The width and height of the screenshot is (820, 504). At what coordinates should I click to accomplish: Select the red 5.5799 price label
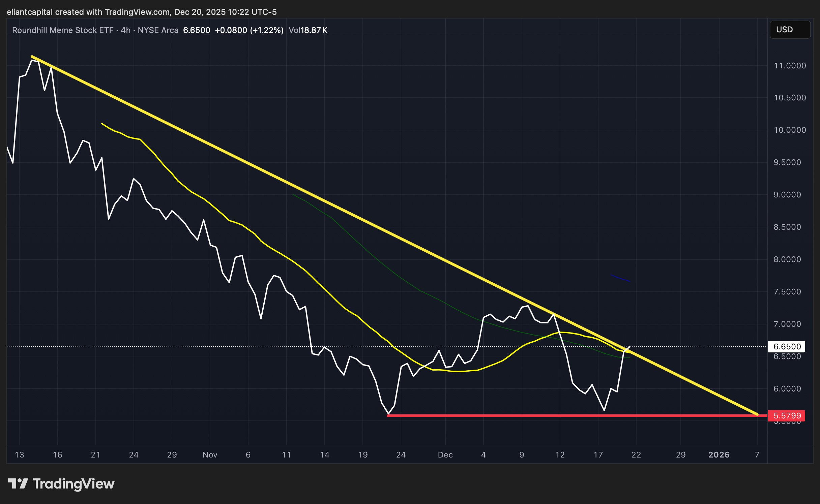tap(787, 415)
